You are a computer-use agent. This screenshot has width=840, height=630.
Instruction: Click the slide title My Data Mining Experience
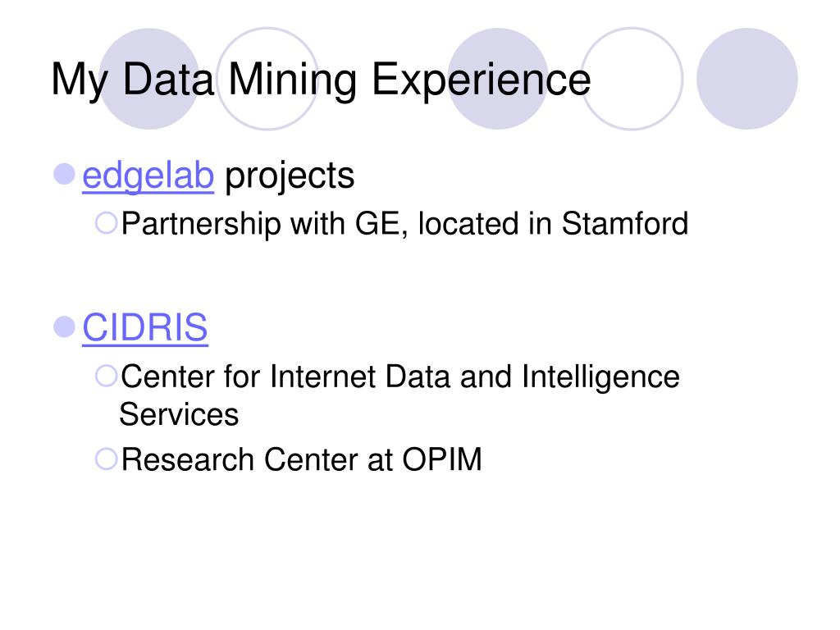click(321, 80)
